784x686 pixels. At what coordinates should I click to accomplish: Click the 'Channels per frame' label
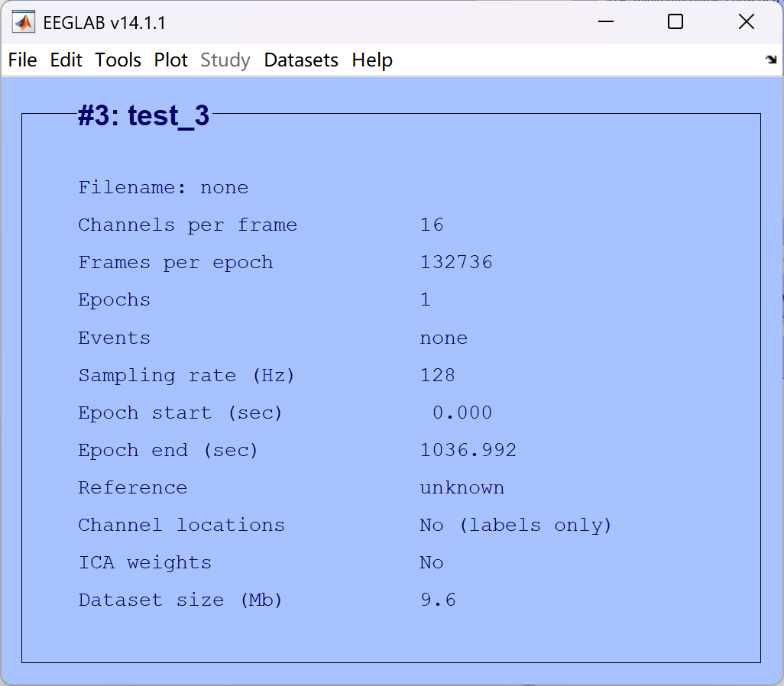tap(188, 225)
